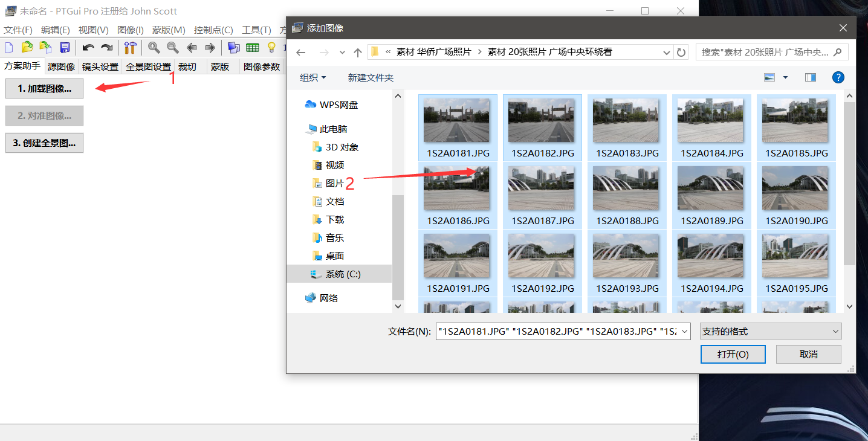868x441 pixels.
Task: Open the tools icon with wrench and hammer
Action: click(x=129, y=47)
